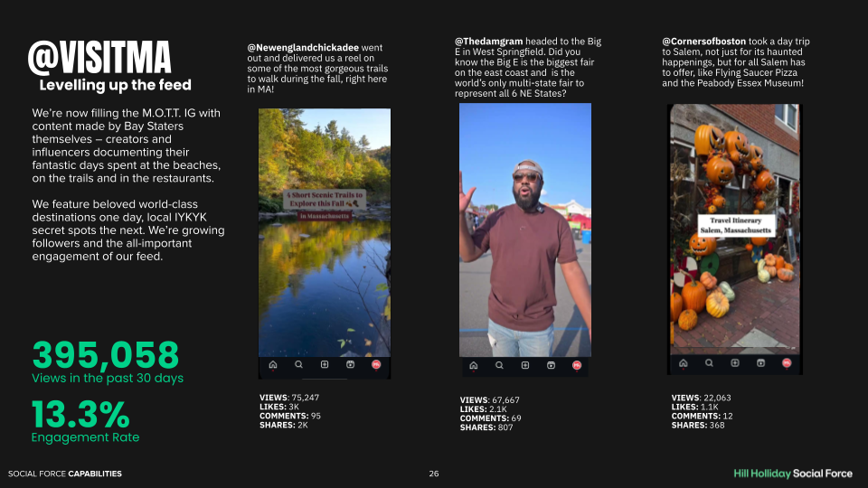The width and height of the screenshot is (868, 488).
Task: Click the 'Levelling up the feed' subtitle
Action: [x=115, y=85]
